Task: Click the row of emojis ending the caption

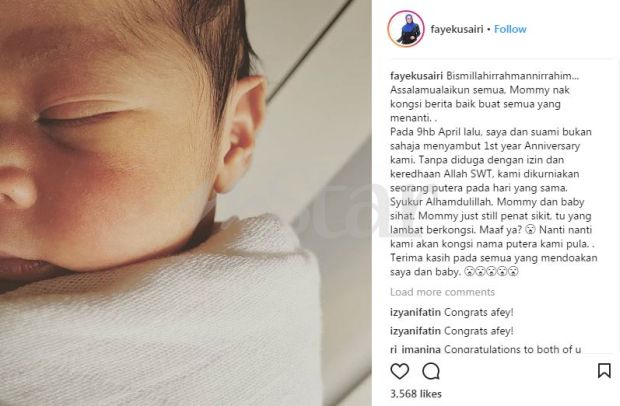Action: point(491,272)
